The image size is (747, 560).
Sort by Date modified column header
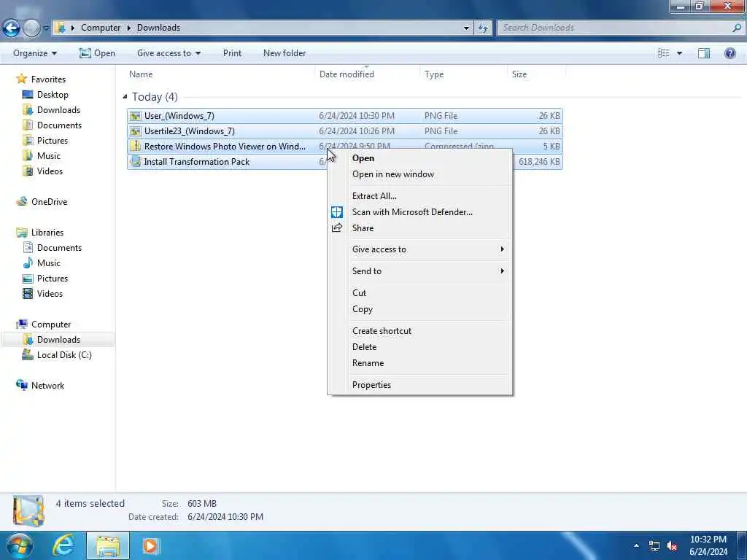pyautogui.click(x=368, y=74)
